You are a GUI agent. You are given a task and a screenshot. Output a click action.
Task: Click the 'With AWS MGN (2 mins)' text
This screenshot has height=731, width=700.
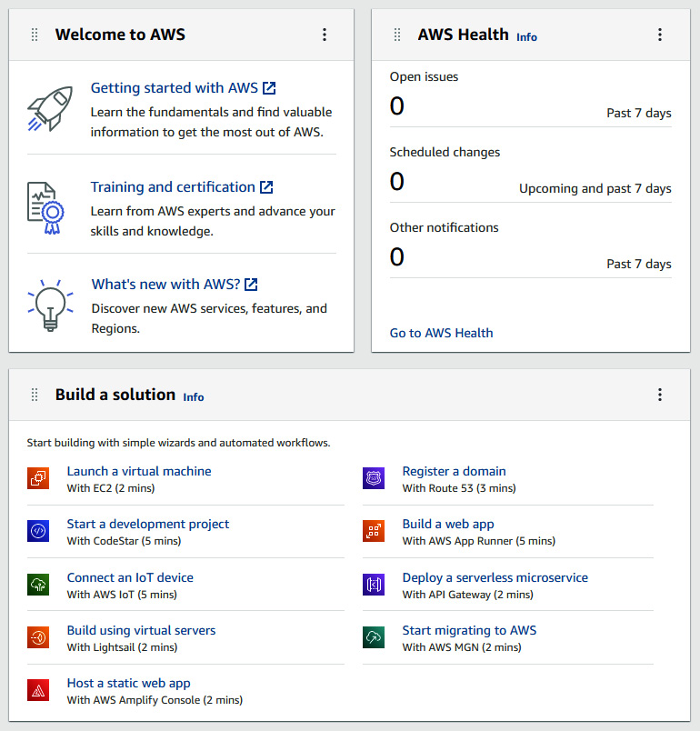coord(462,647)
